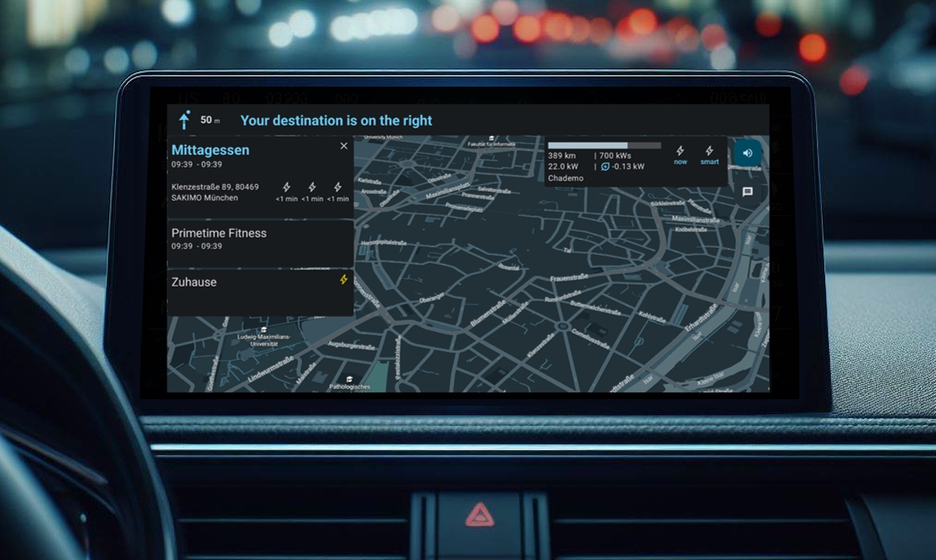Tap the yellow charging bolt on Zuhause
Image resolution: width=936 pixels, height=560 pixels.
coord(344,279)
